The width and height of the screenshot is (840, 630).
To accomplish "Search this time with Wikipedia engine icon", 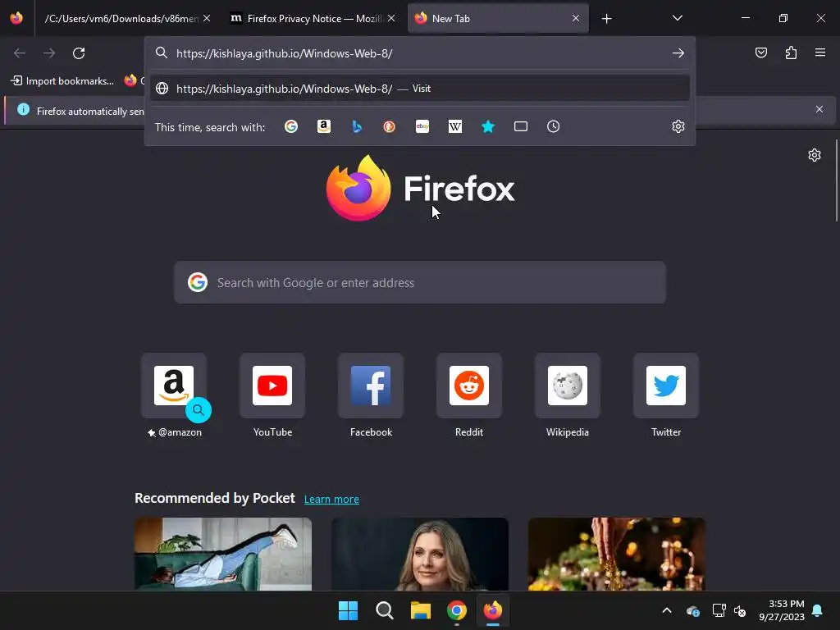I will [454, 126].
